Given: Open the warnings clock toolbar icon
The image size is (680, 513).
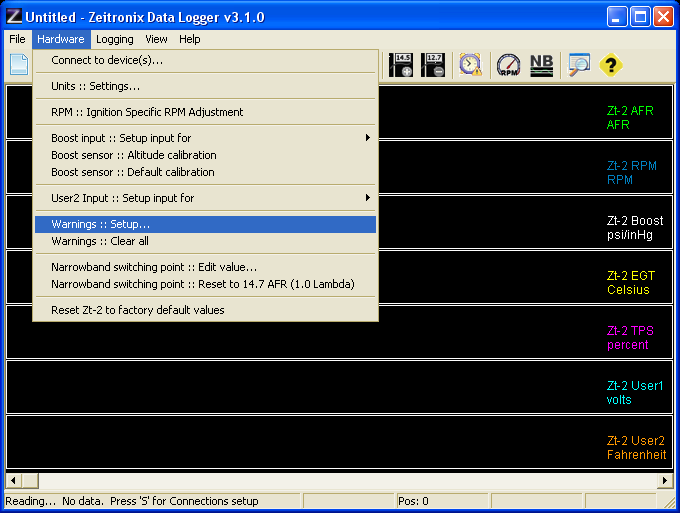Looking at the screenshot, I should click(x=470, y=65).
